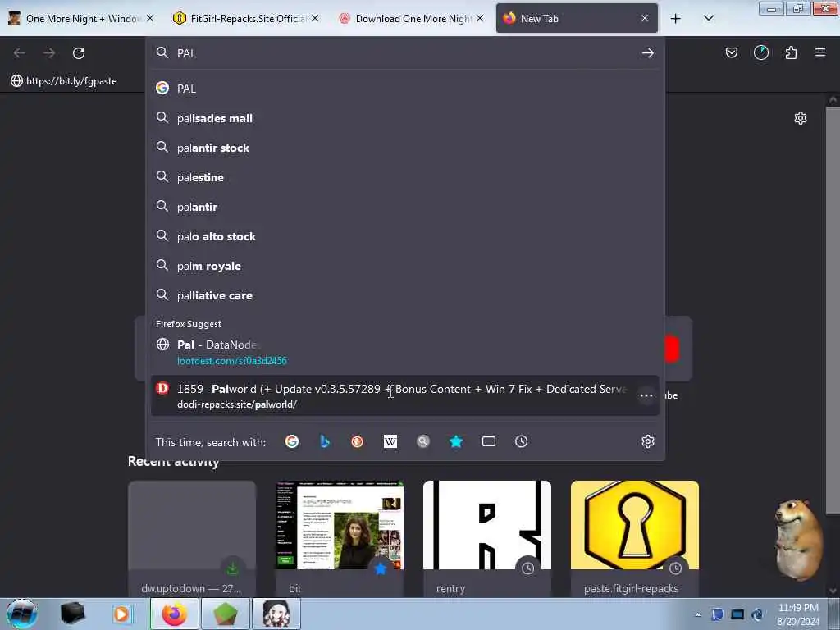Choose the Google PAL search suggestion
The height and width of the screenshot is (630, 840).
click(405, 89)
